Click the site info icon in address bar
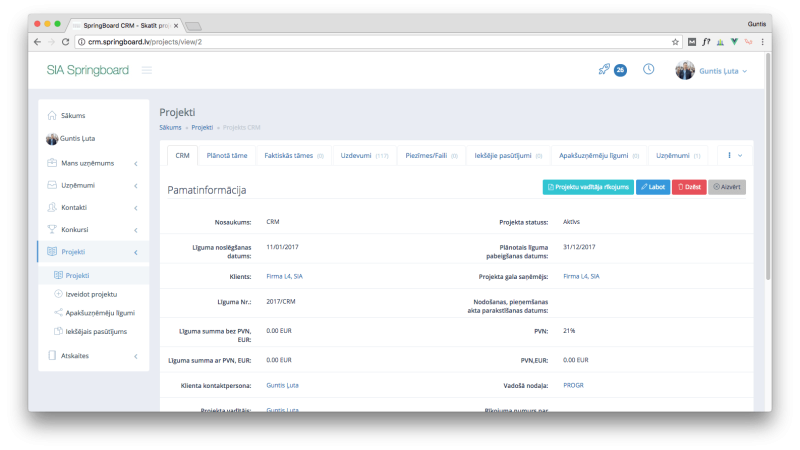This screenshot has height=450, width=800. (81, 42)
